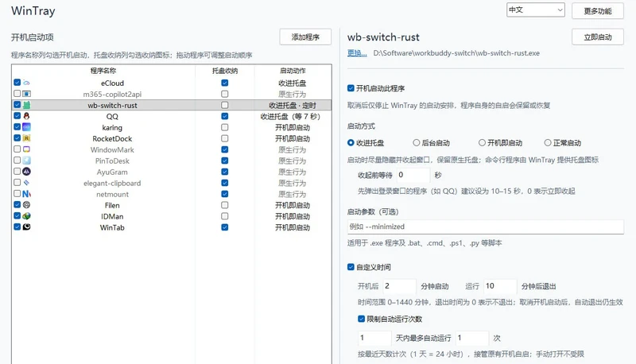Click the wb-switch-rust program icon
636x364 pixels.
(x=26, y=105)
